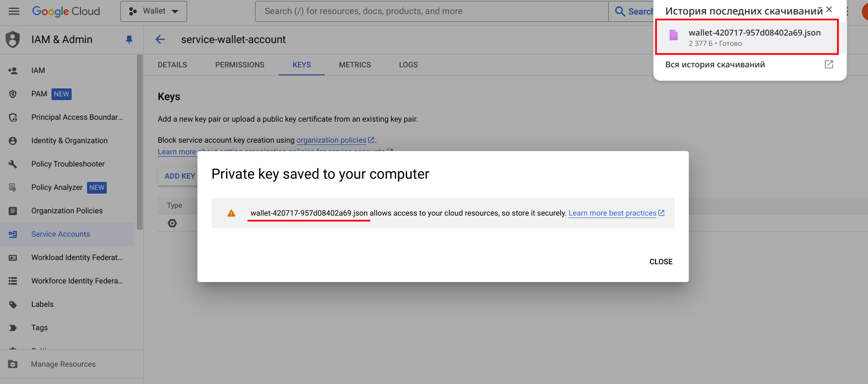Expand the Wallet project selector dropdown
The height and width of the screenshot is (384, 868).
pyautogui.click(x=153, y=11)
